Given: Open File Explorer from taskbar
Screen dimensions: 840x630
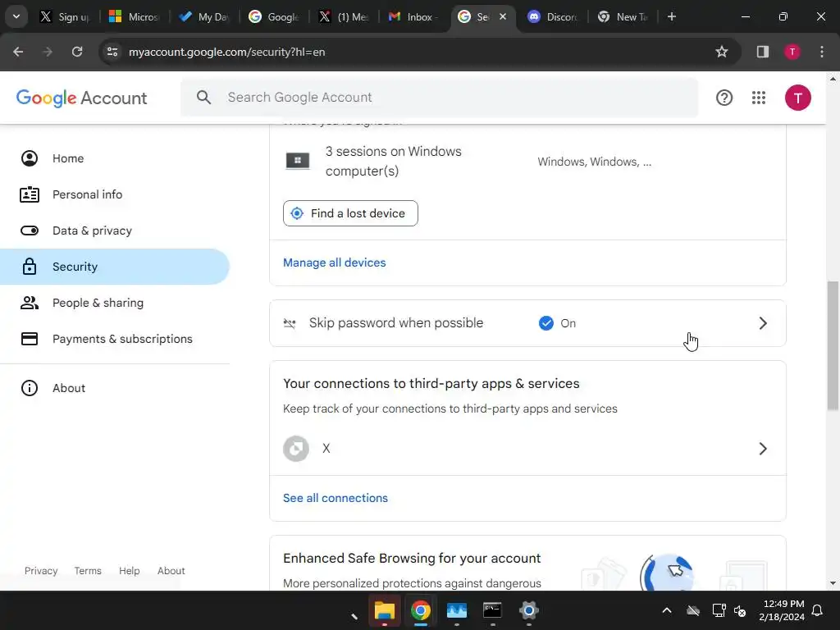Looking at the screenshot, I should (x=385, y=610).
